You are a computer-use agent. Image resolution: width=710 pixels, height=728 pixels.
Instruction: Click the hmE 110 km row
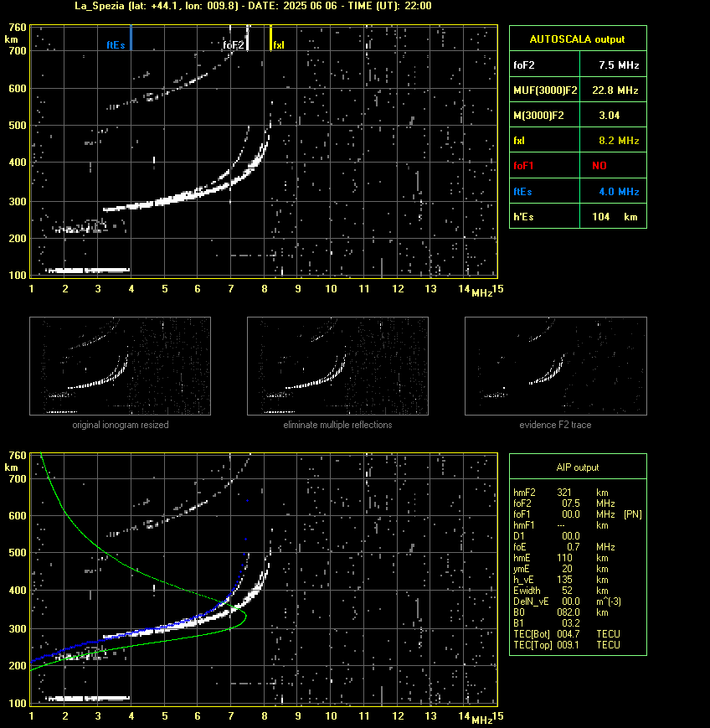click(561, 558)
